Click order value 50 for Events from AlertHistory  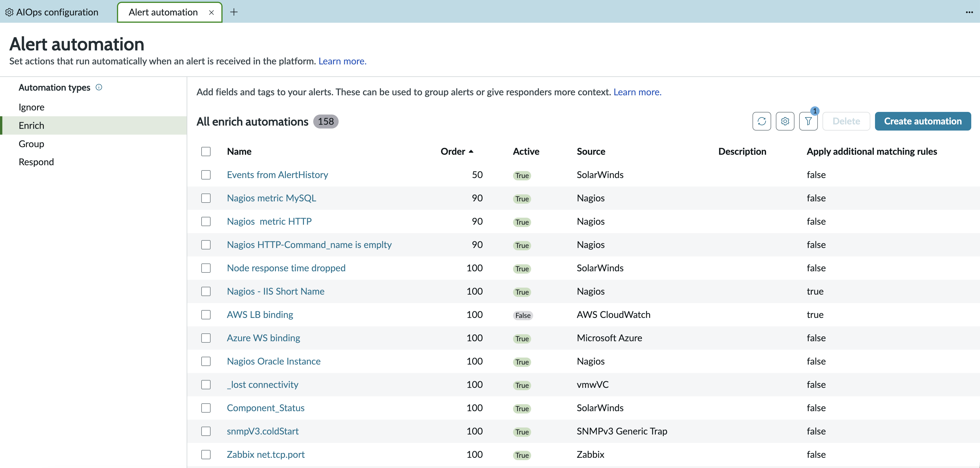pos(477,175)
